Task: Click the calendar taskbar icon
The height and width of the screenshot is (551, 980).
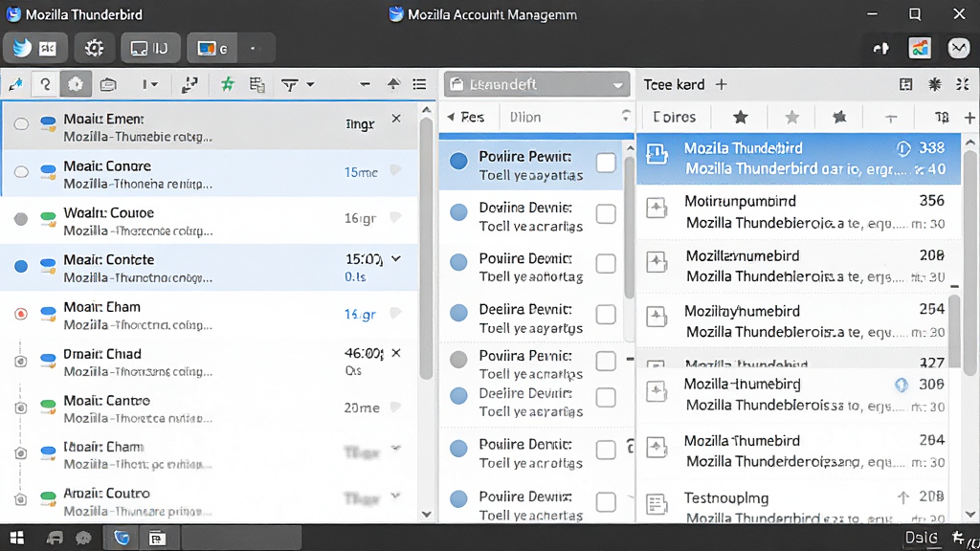Action: pyautogui.click(x=156, y=538)
